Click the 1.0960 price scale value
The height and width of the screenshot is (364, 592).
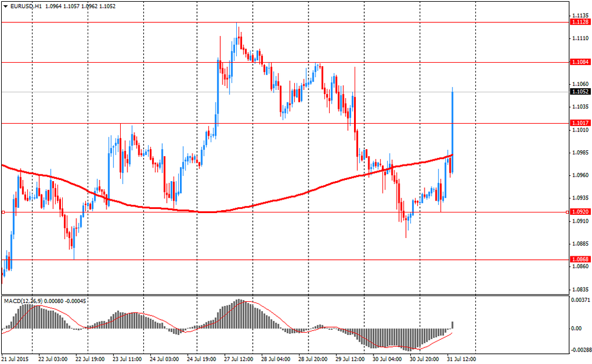pos(580,175)
